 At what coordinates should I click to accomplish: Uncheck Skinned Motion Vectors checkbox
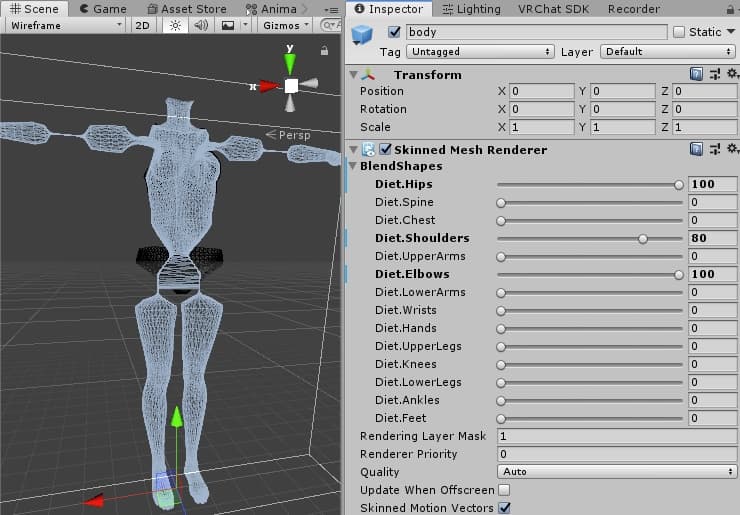click(504, 508)
